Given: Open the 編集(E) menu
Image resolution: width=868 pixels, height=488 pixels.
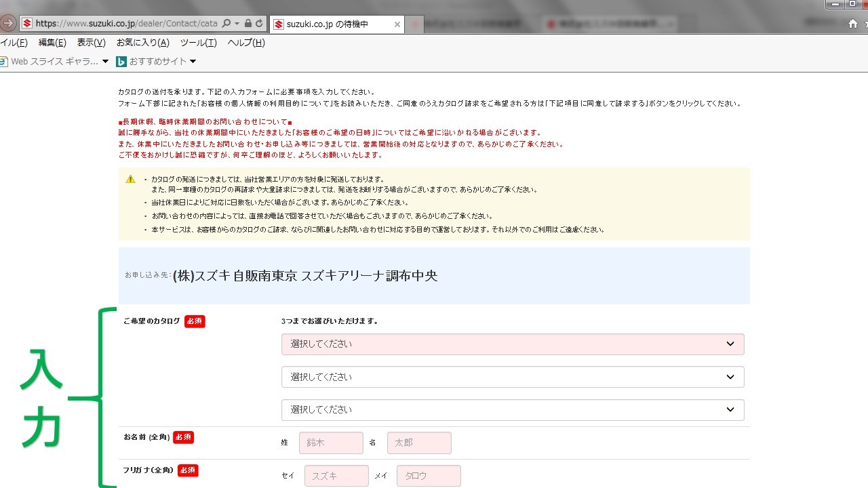Looking at the screenshot, I should tap(52, 43).
